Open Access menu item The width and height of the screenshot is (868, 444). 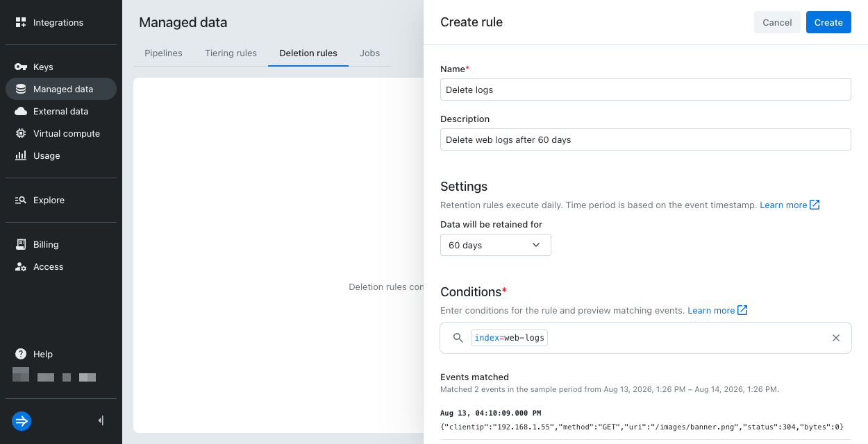tap(61, 266)
